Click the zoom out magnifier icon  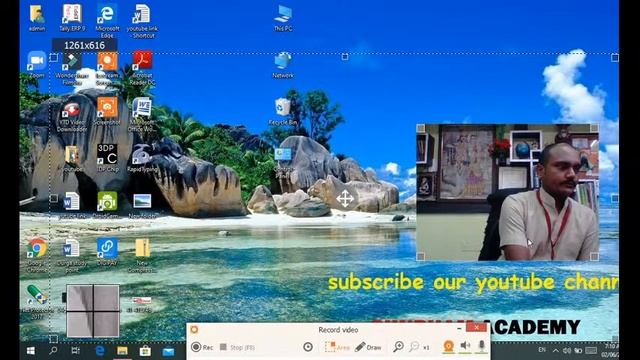click(x=414, y=347)
